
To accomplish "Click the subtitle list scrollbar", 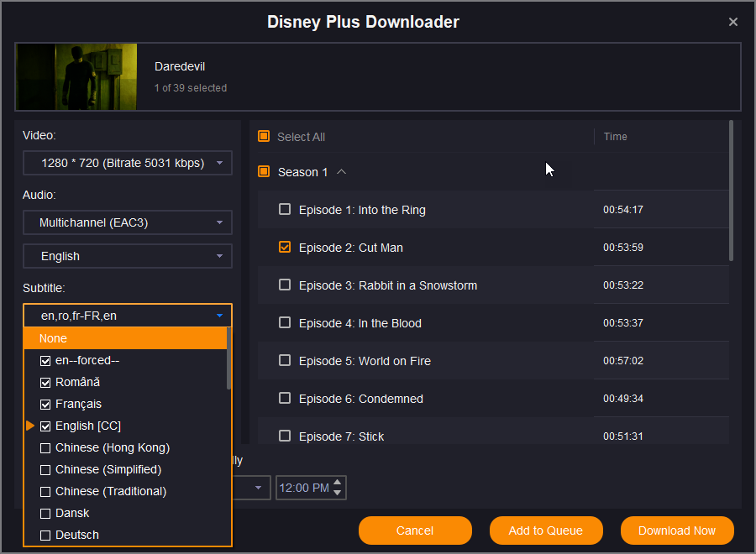I will 228,359.
